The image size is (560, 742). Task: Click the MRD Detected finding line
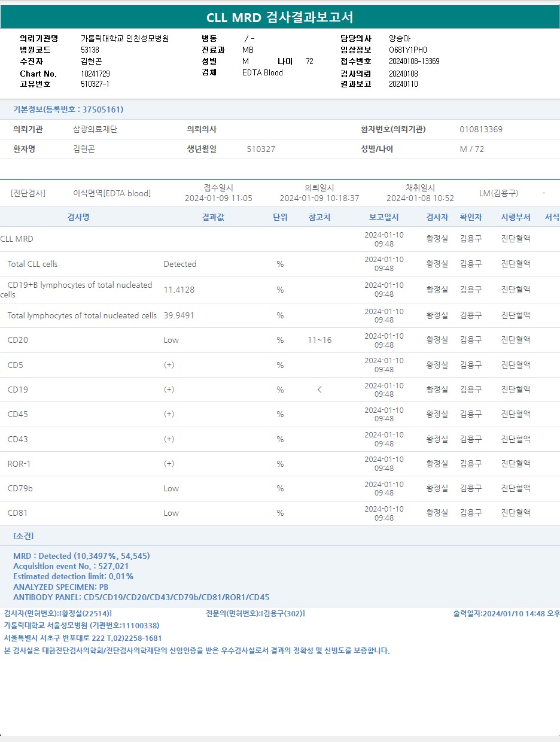(81, 556)
